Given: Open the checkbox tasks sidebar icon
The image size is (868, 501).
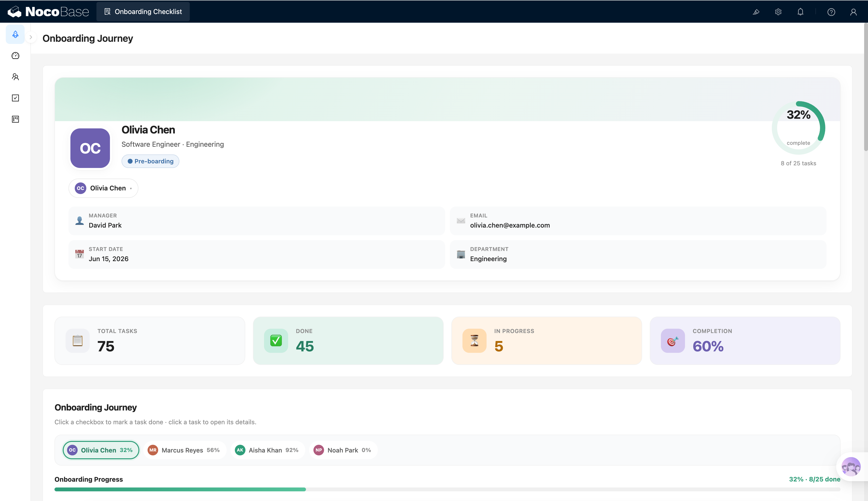Looking at the screenshot, I should point(15,98).
